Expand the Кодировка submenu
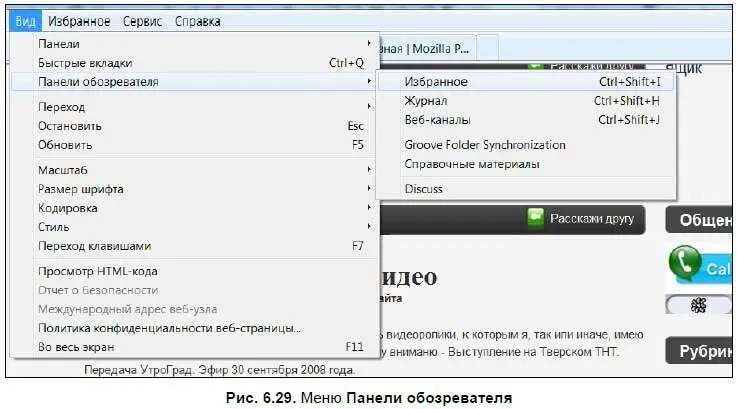The image size is (737, 409). tap(68, 208)
